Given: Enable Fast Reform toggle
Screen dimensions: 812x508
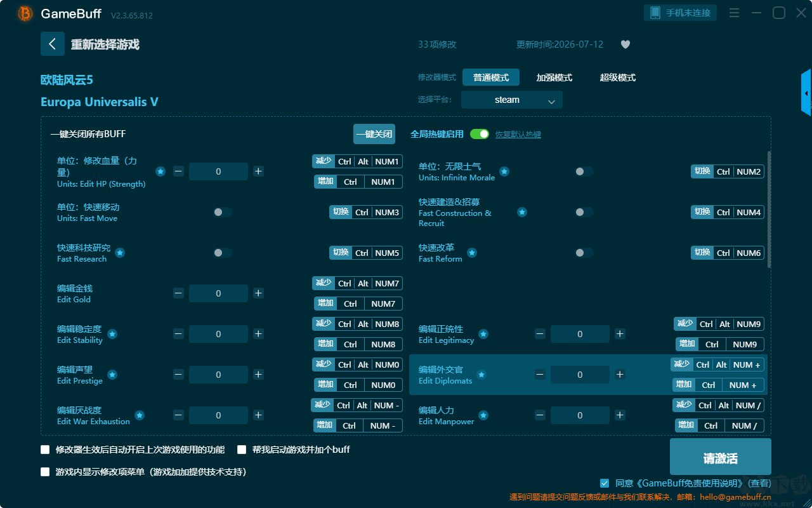Looking at the screenshot, I should pos(584,253).
